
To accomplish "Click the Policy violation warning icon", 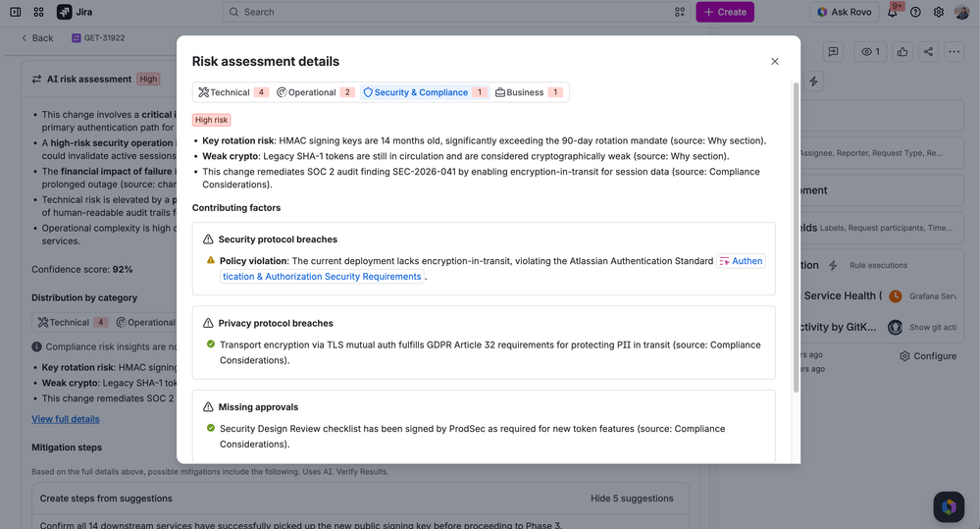I will 211,260.
